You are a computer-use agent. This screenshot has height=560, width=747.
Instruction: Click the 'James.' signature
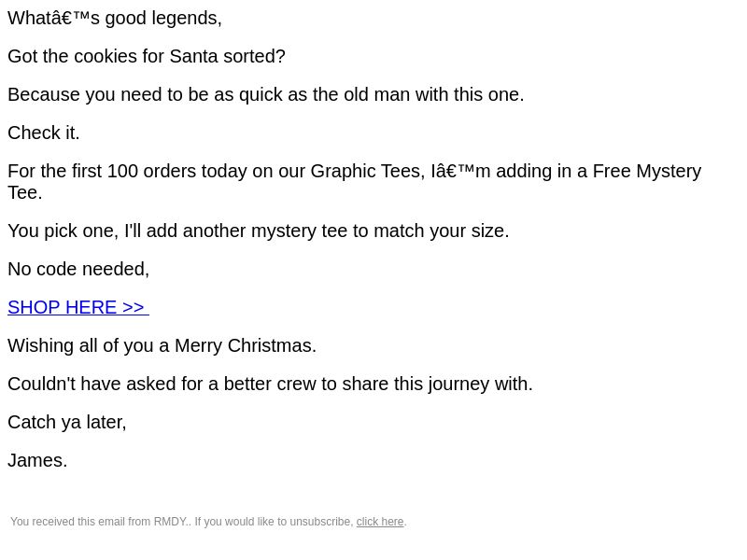tap(37, 460)
